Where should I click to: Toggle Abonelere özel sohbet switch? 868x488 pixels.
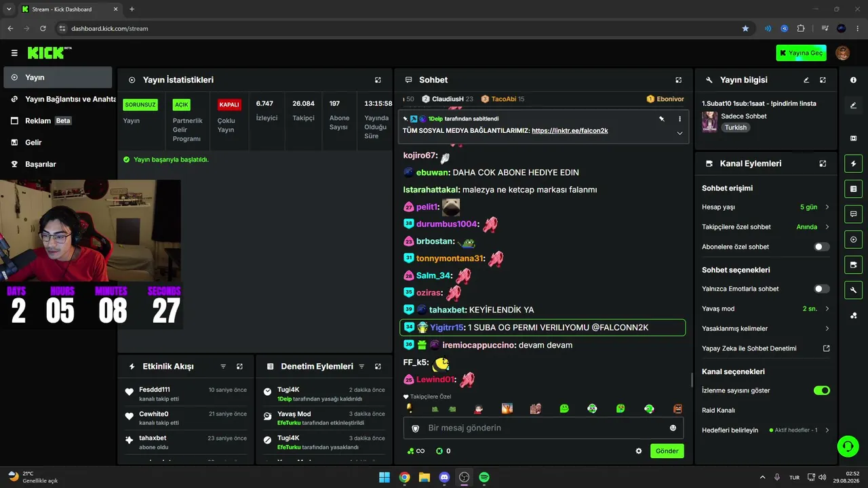tap(821, 247)
